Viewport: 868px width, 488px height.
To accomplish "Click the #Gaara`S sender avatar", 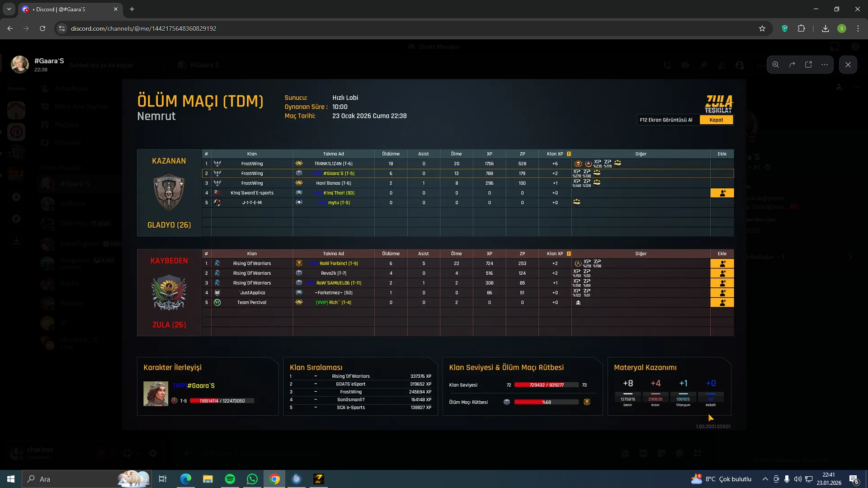I will pos(20,64).
